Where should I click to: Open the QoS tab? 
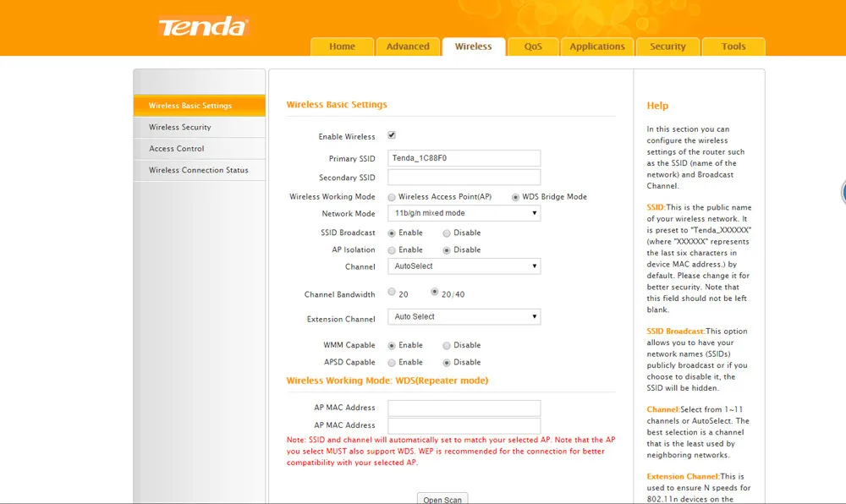(533, 47)
